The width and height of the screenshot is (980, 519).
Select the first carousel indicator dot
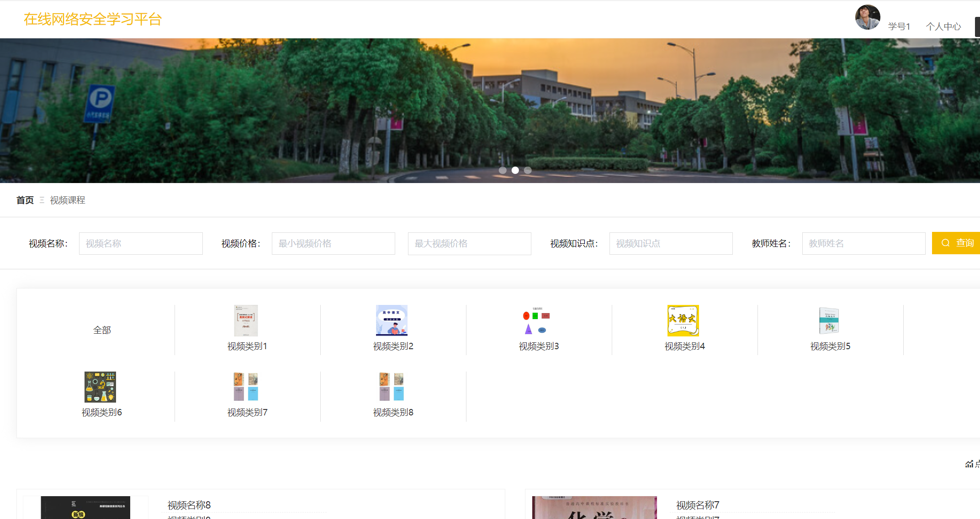pos(503,170)
